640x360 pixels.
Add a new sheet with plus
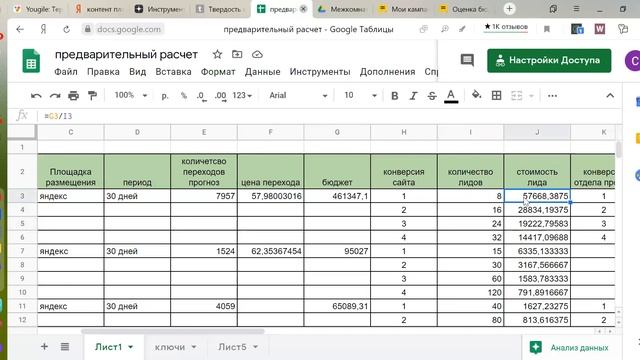pyautogui.click(x=44, y=347)
